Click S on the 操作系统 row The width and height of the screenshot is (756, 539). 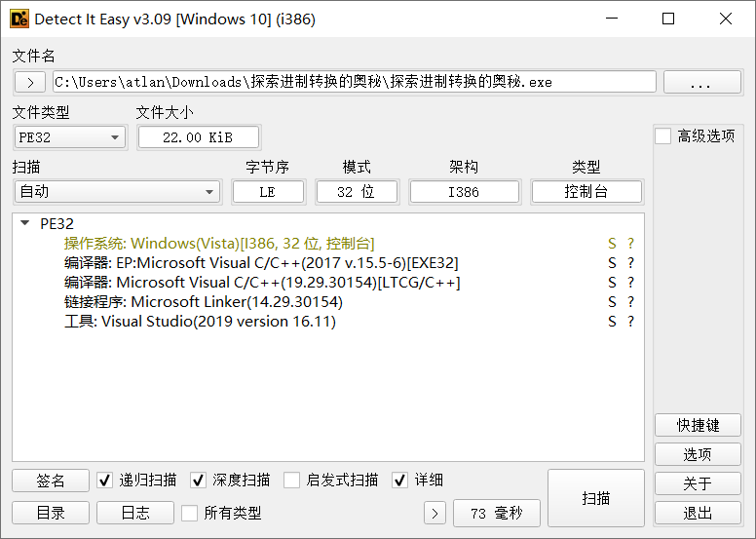(612, 244)
